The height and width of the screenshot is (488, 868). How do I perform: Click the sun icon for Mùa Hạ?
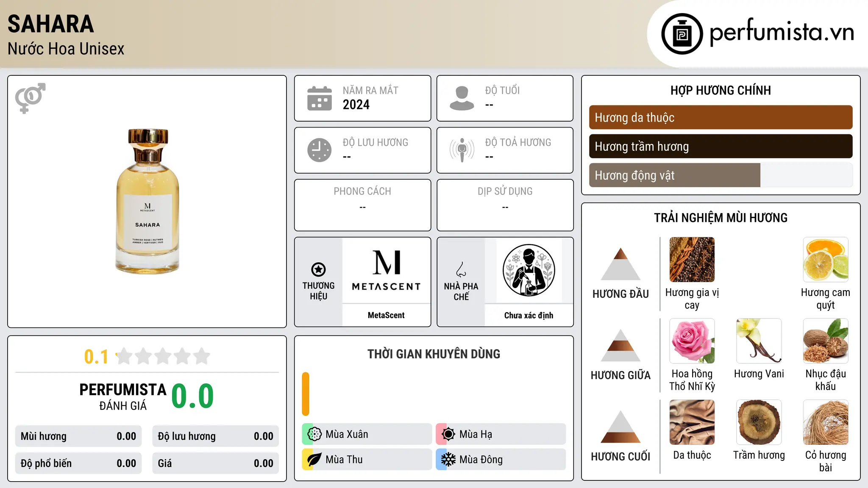(x=448, y=434)
